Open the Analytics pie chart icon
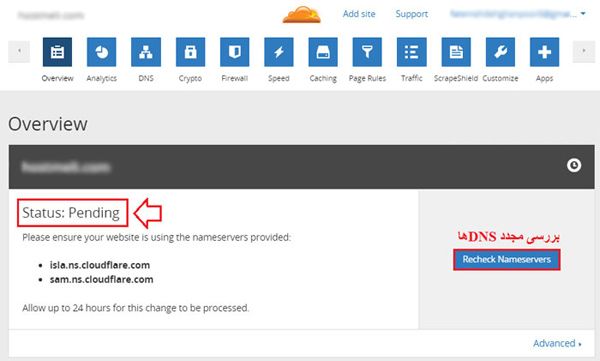 [101, 52]
